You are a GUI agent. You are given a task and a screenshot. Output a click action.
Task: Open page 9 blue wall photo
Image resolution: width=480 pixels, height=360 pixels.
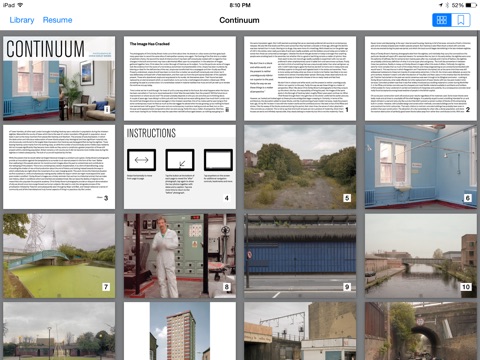tap(300, 256)
